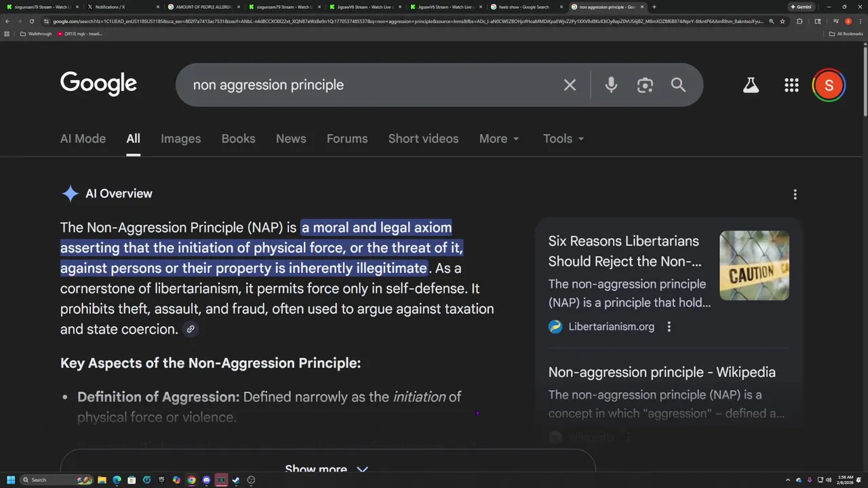This screenshot has height=488, width=868.
Task: Switch to the 'AMOUNT OF PEOPLE ALLERGIC' tab
Action: (203, 7)
